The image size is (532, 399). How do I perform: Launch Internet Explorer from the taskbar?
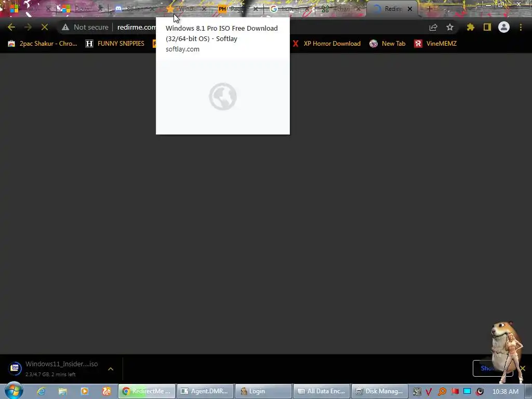click(x=42, y=391)
